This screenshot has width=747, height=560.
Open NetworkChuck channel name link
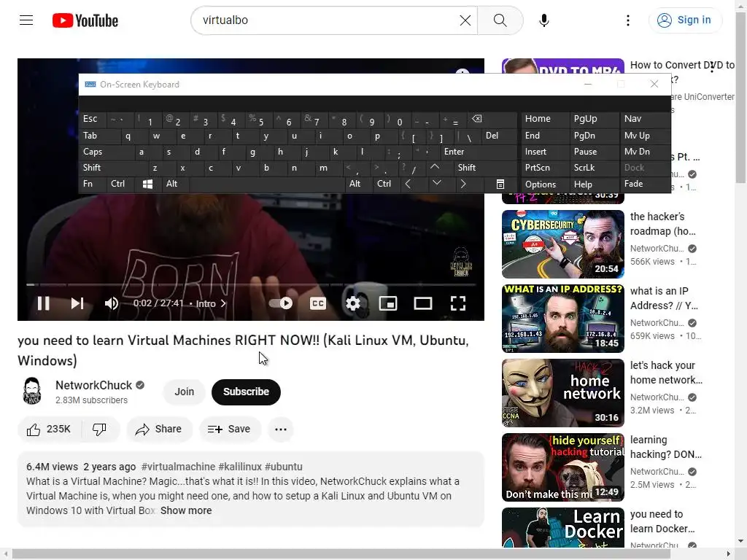[94, 385]
